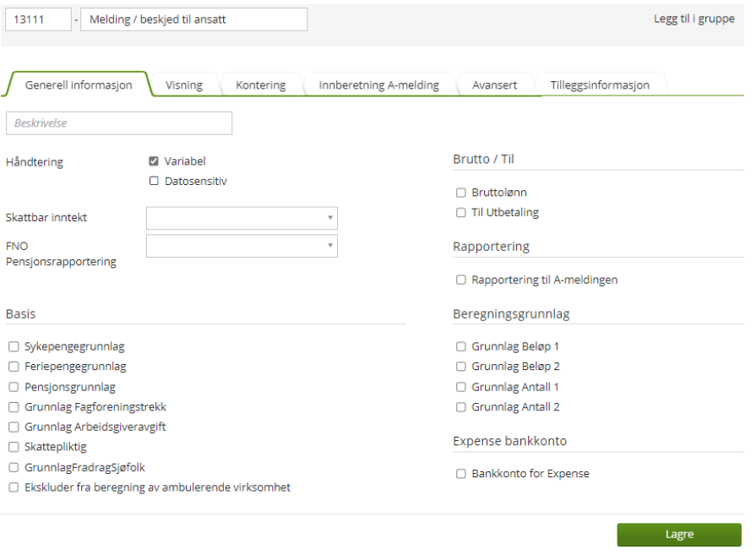756x555 pixels.
Task: Check Grunnlag Arbeidsgiveravgift
Action: tap(14, 427)
